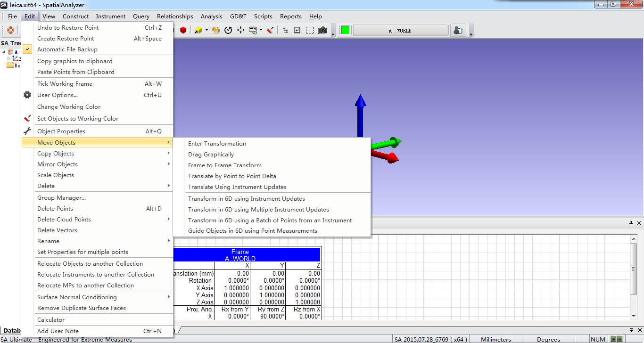Expand the frames node in SA tree

pos(8,58)
